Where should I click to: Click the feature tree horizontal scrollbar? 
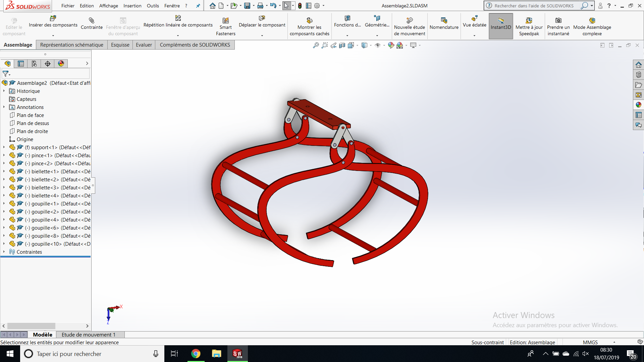(31, 326)
